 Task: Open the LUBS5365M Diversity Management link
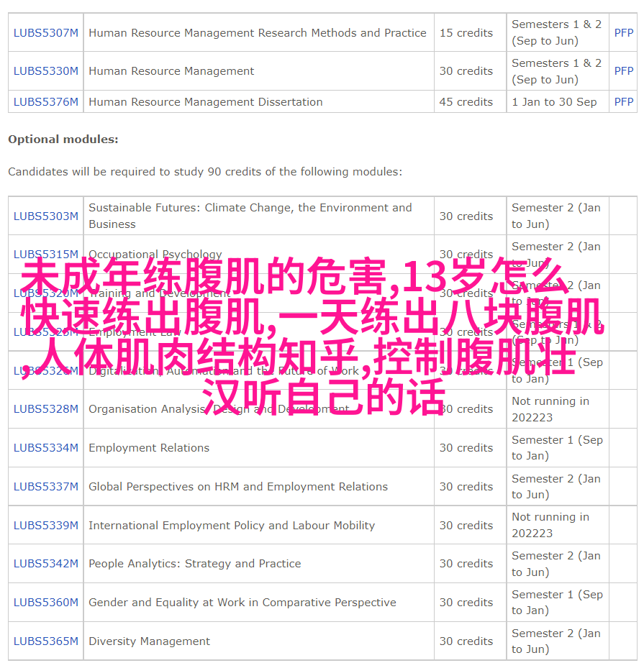[x=46, y=641]
